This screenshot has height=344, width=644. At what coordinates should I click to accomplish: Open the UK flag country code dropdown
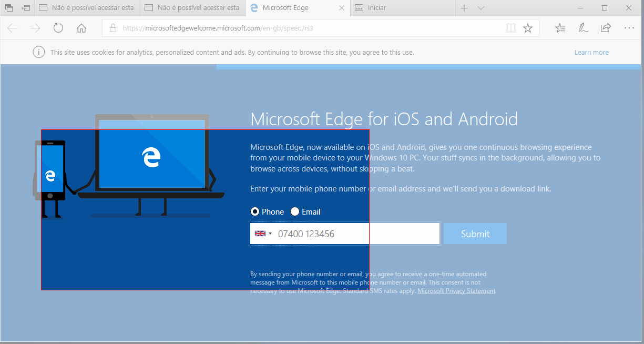pos(263,234)
